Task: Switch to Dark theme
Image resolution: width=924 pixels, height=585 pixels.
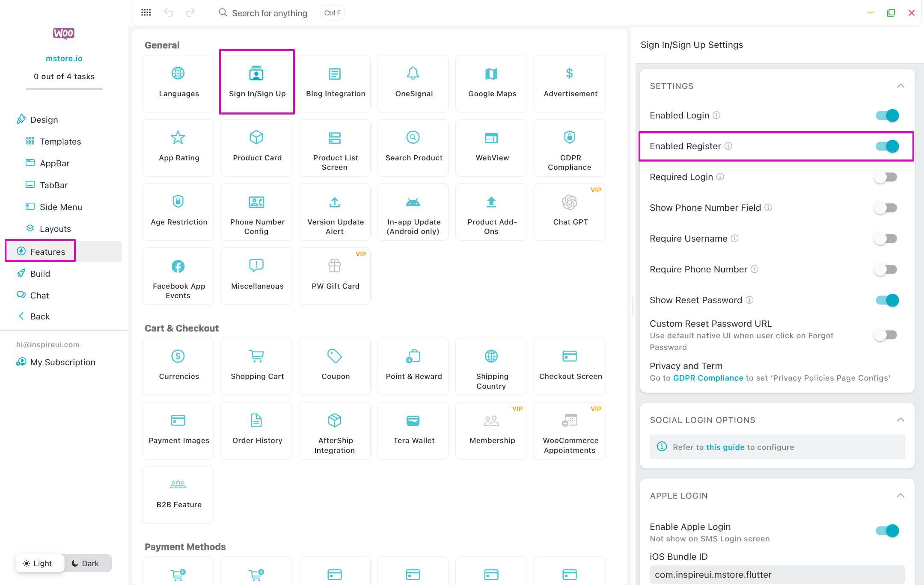Action: point(85,563)
